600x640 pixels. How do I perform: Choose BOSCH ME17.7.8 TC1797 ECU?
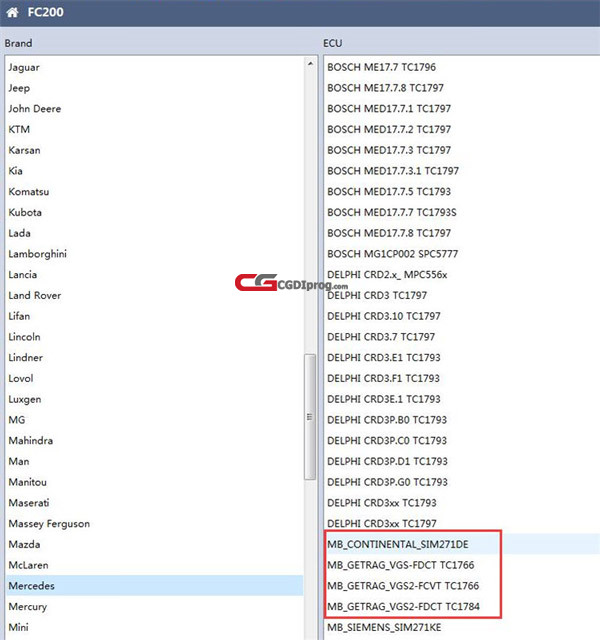pos(385,88)
